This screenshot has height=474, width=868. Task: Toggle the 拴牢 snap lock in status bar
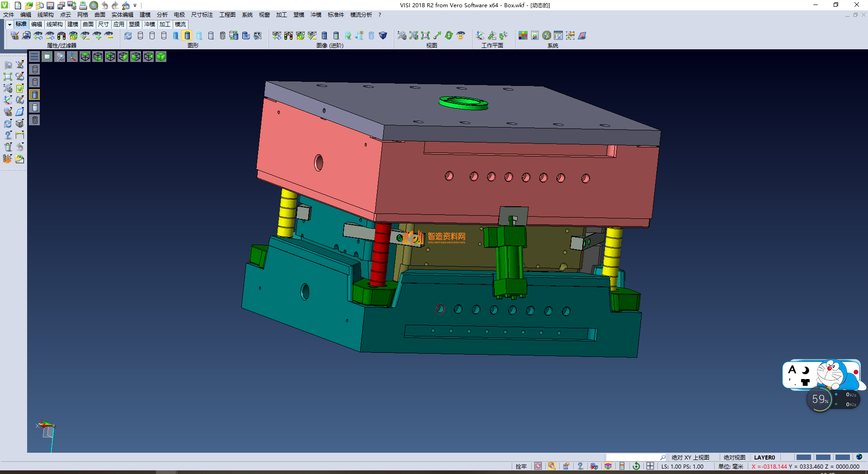pyautogui.click(x=521, y=466)
